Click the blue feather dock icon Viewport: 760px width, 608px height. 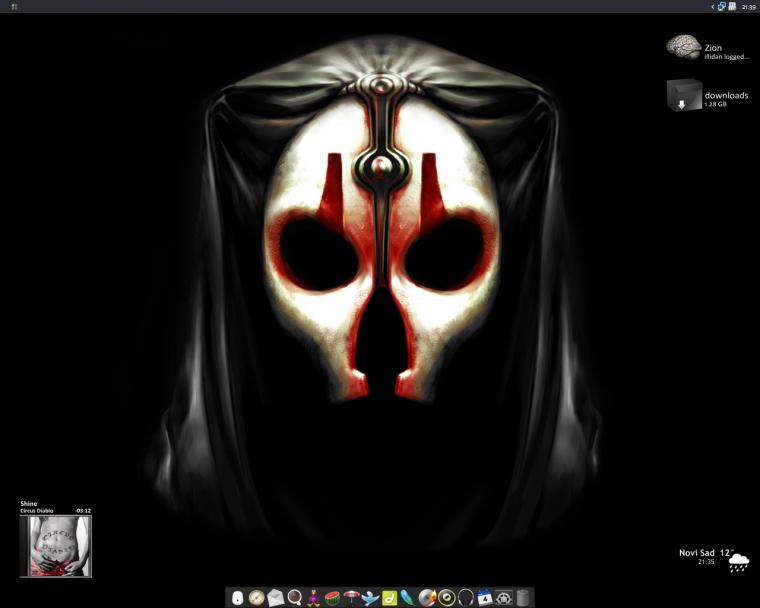408,597
